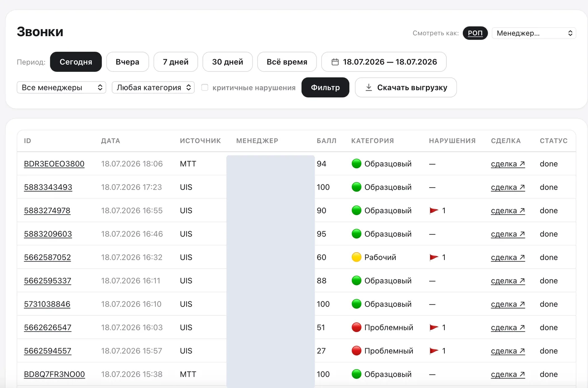Open the Все менеджеры dropdown
Viewport: 588px width, 388px height.
point(61,87)
